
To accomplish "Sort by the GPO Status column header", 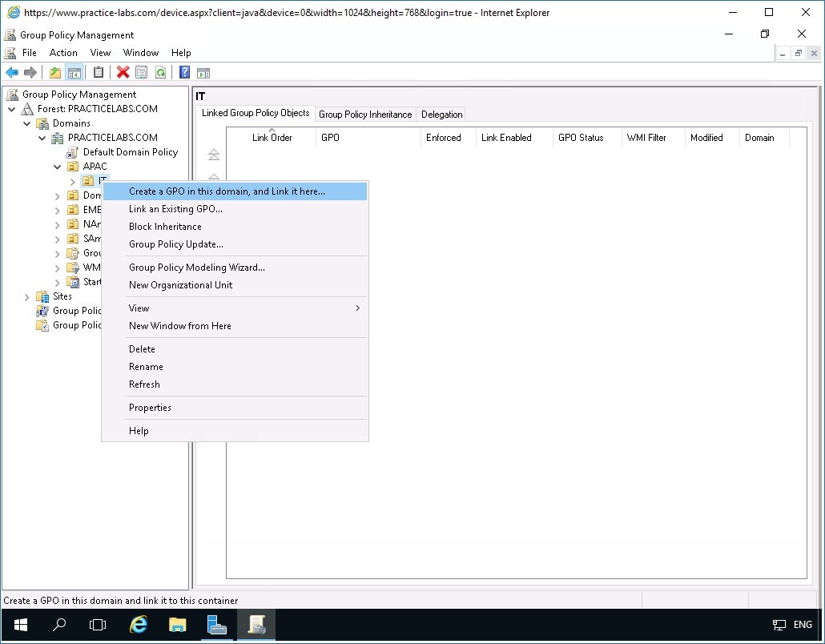I will pos(587,138).
